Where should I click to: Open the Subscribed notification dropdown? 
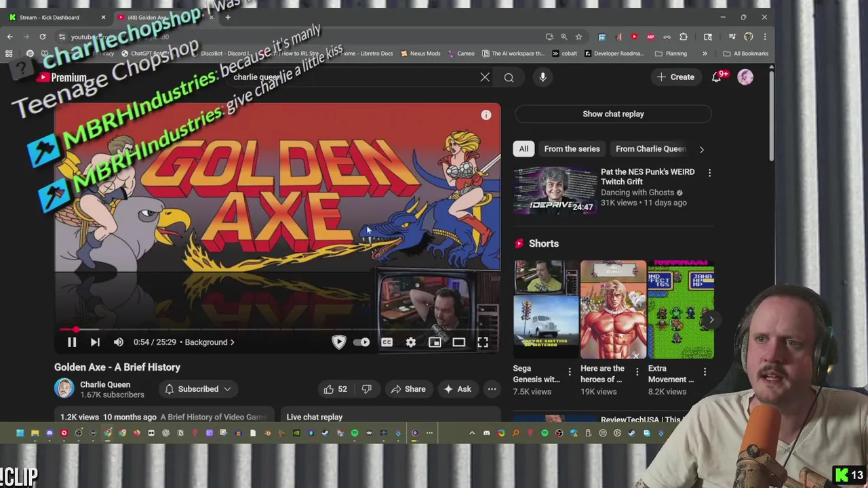198,389
